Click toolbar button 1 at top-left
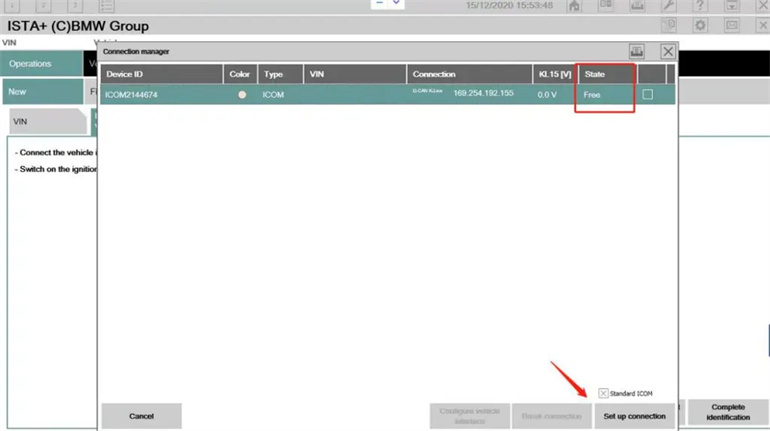Image resolution: width=770 pixels, height=431 pixels. (x=12, y=5)
